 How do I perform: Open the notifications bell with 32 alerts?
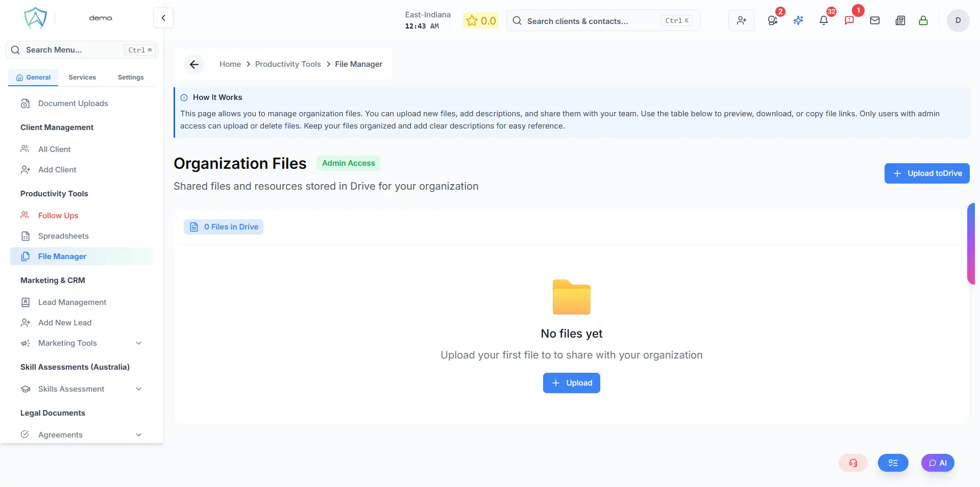pyautogui.click(x=823, y=20)
